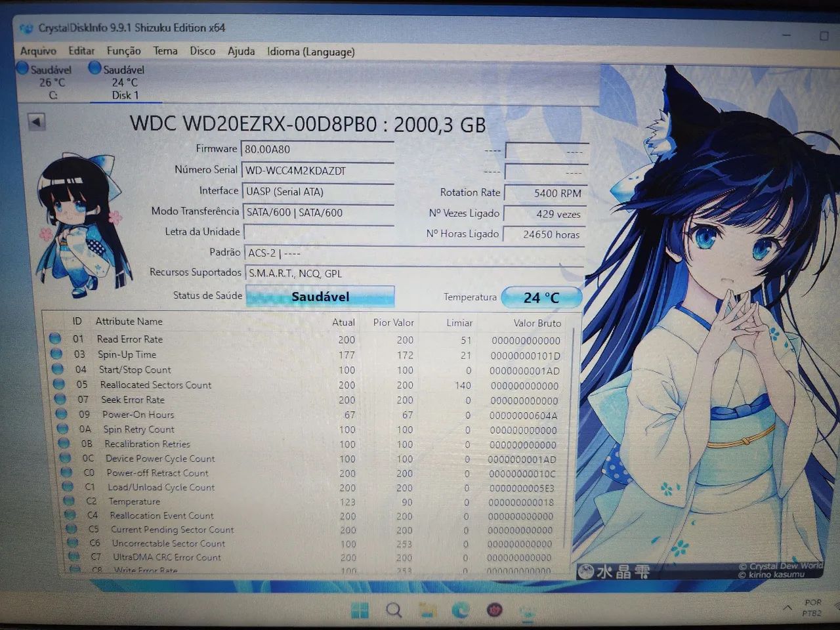Open the Tema menu
Image resolution: width=840 pixels, height=630 pixels.
pos(165,51)
